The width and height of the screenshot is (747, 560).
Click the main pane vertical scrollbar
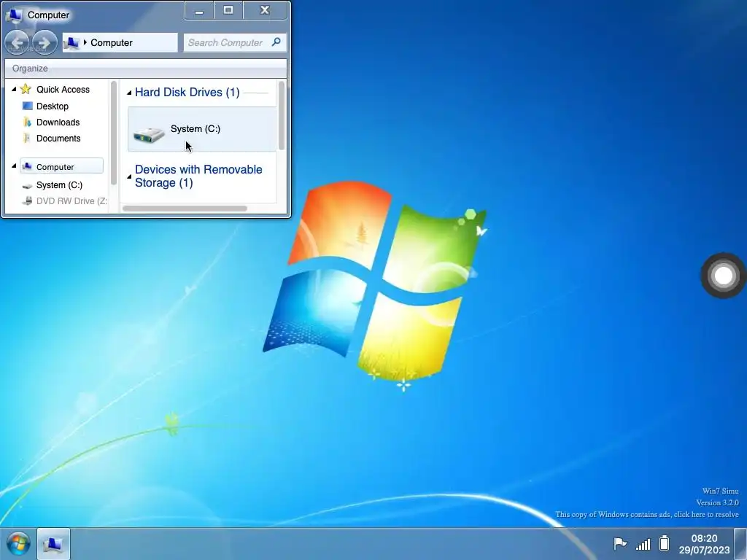click(x=281, y=116)
